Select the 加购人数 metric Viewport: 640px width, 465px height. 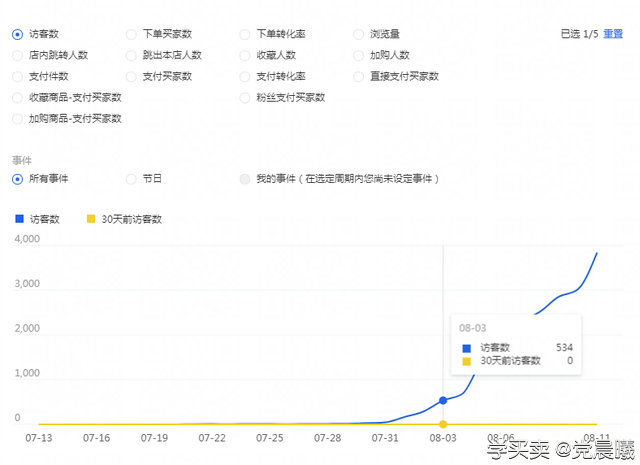click(x=358, y=56)
